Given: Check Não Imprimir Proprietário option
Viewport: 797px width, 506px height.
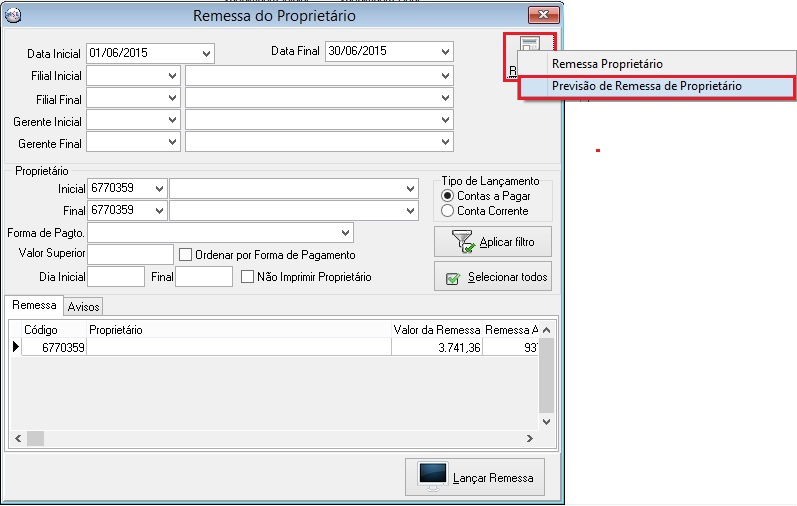Looking at the screenshot, I should pos(248,277).
